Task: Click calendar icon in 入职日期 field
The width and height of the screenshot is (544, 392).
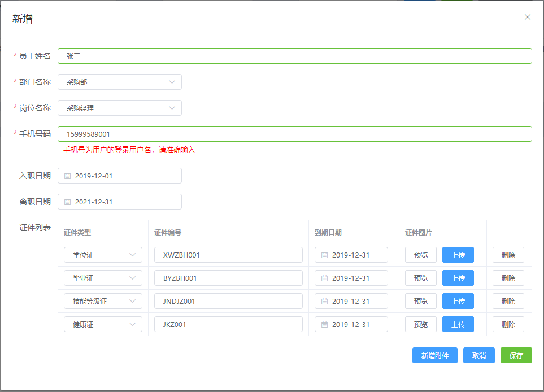Action: [67, 176]
